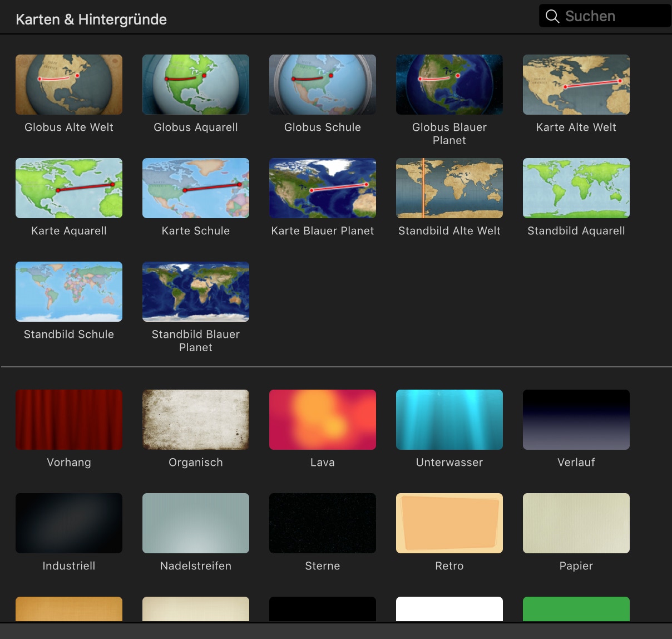Select Globus Blauer Planet thumbnail
This screenshot has height=639, width=672.
(x=449, y=85)
